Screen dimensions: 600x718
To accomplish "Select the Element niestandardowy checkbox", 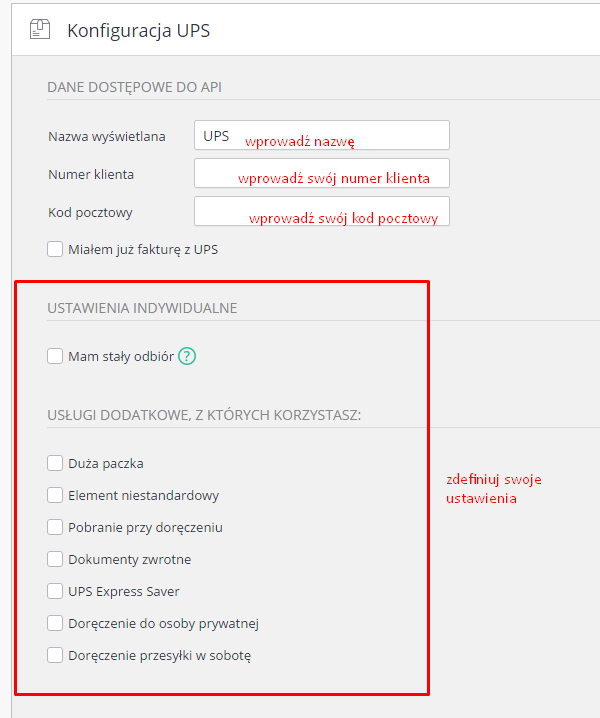I will (x=55, y=495).
